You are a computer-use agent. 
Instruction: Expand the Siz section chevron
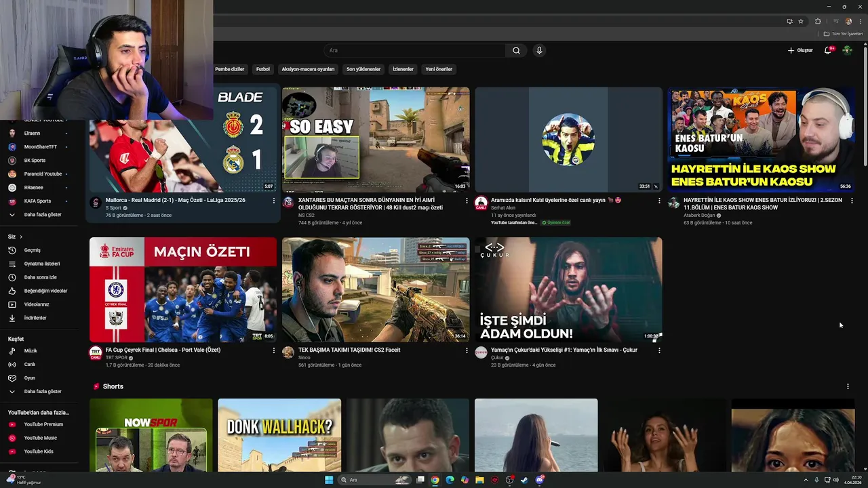click(x=21, y=237)
